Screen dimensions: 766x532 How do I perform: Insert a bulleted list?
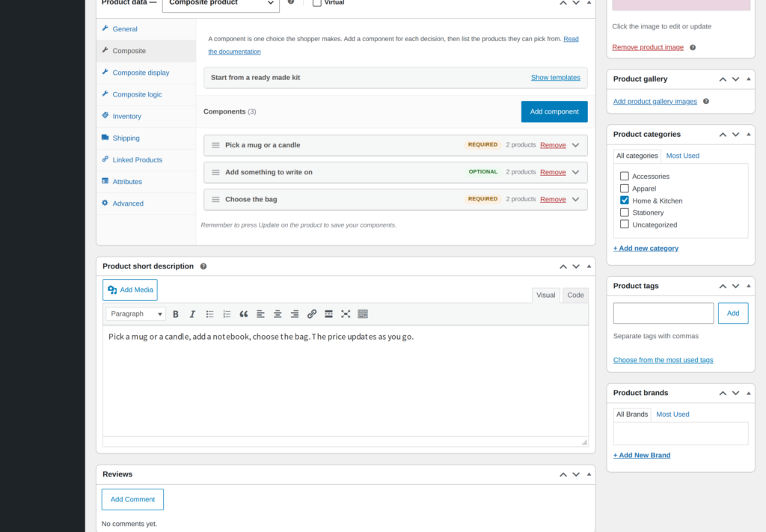209,314
